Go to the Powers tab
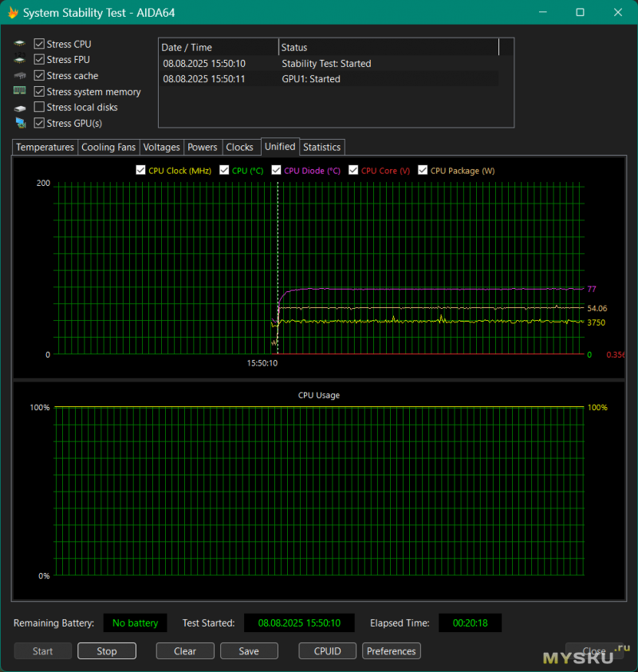This screenshot has width=638, height=672. point(203,147)
